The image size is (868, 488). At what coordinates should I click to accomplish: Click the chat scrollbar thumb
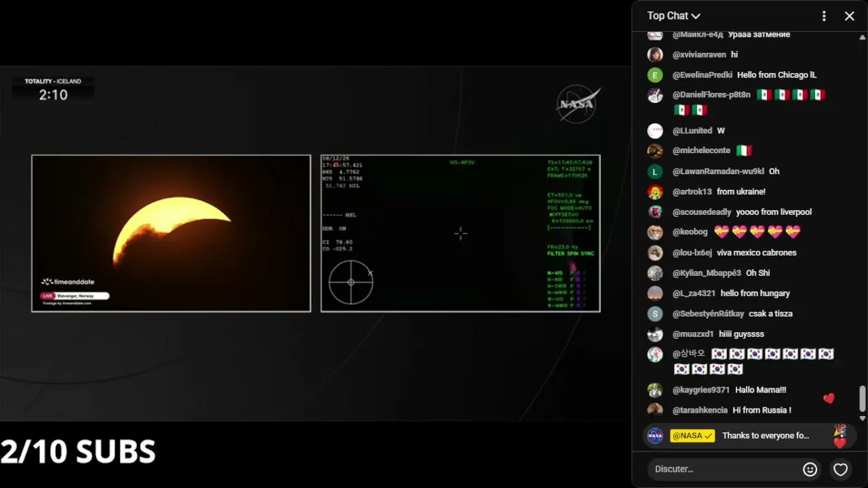point(863,399)
